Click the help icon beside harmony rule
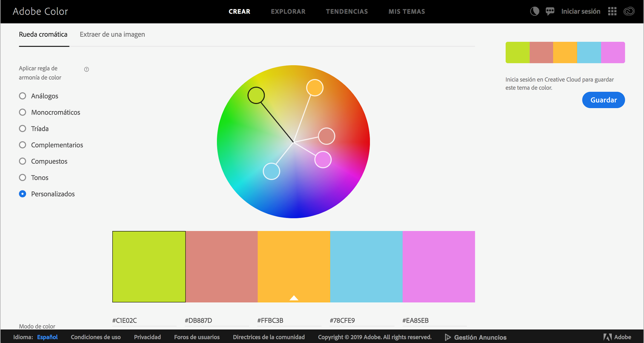Screen dimensions: 644x343 (x=87, y=69)
